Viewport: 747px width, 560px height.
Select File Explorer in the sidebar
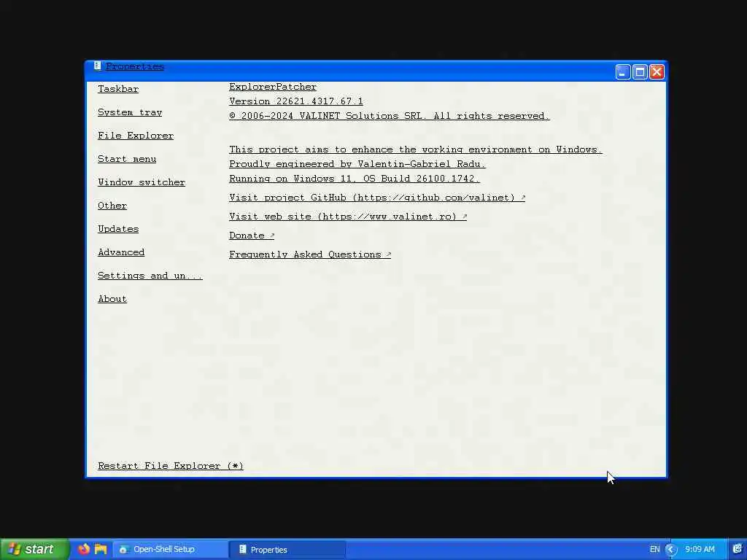[136, 136]
